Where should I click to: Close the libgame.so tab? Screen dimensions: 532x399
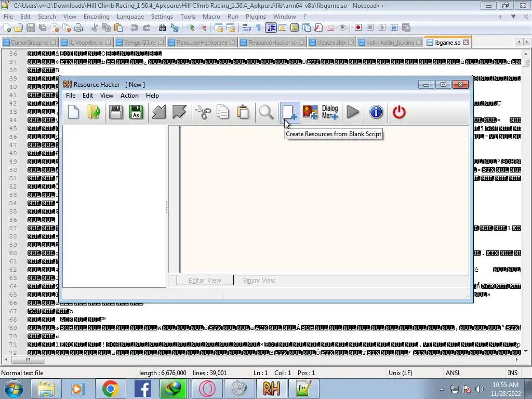click(x=466, y=43)
